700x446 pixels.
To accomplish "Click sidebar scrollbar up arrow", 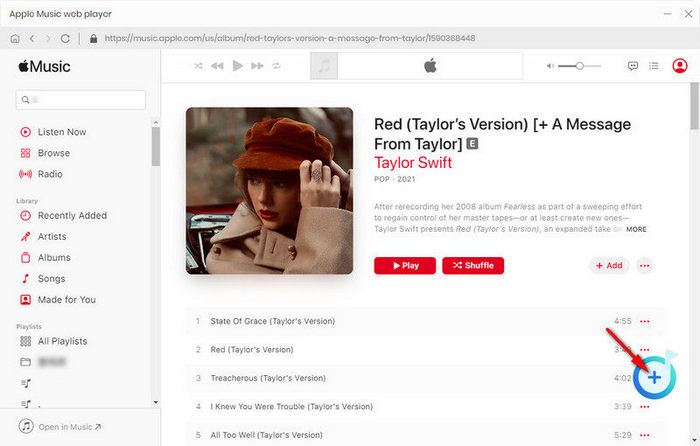I will coord(155,122).
